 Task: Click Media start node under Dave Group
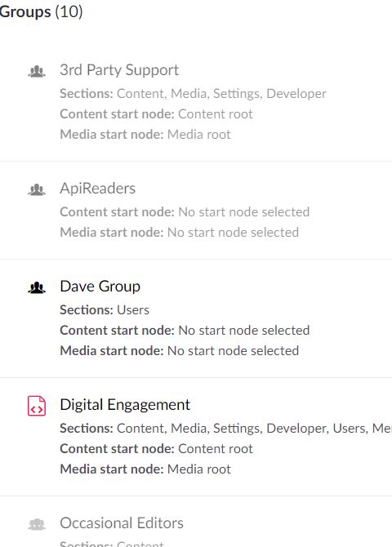pos(179,350)
